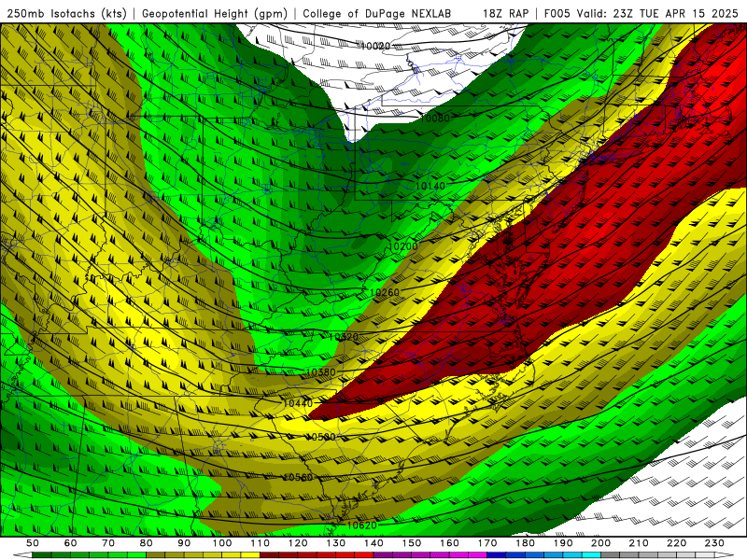The height and width of the screenshot is (560, 747).
Task: Click the red color bar segment below 130
Action: tap(345, 555)
